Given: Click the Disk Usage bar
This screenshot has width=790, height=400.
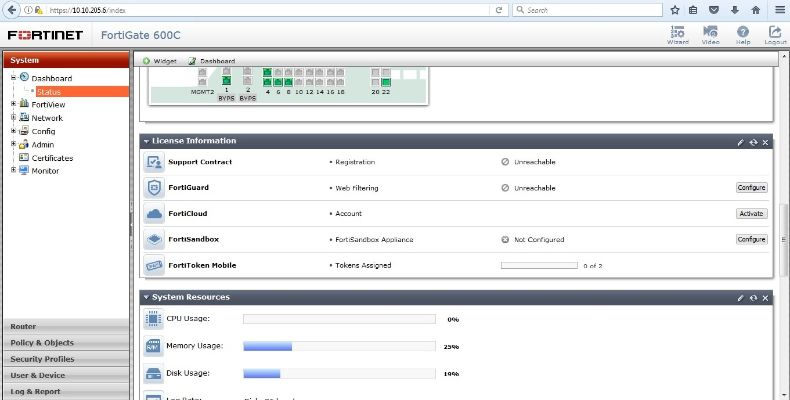Looking at the screenshot, I should click(x=339, y=373).
